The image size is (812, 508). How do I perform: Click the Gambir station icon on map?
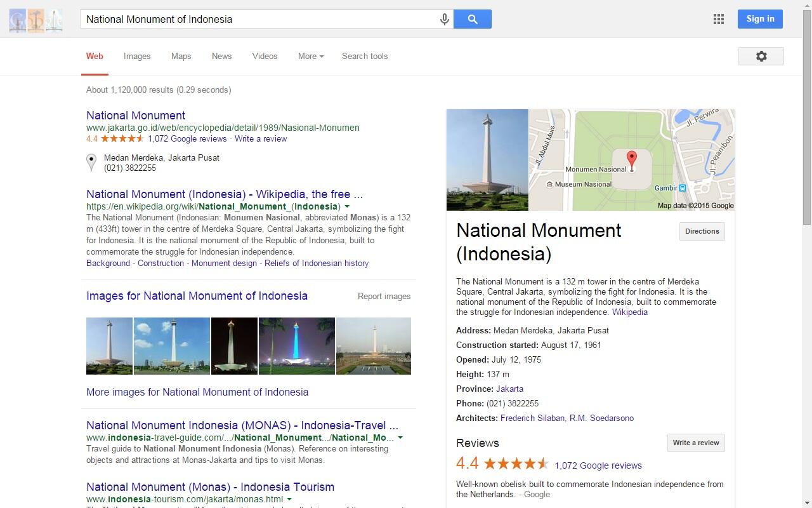[683, 188]
